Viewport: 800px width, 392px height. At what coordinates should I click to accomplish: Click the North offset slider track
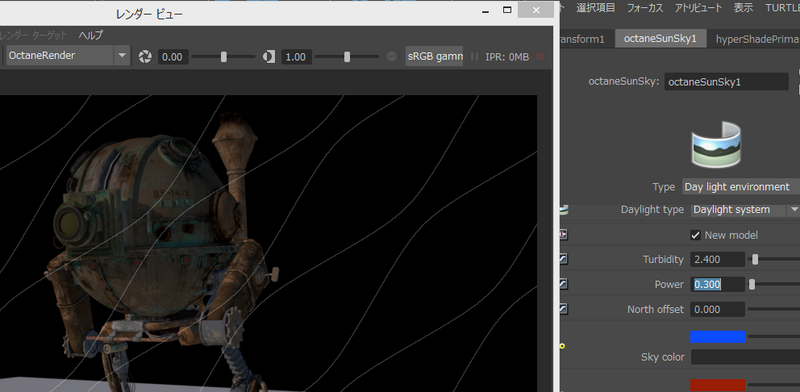773,309
